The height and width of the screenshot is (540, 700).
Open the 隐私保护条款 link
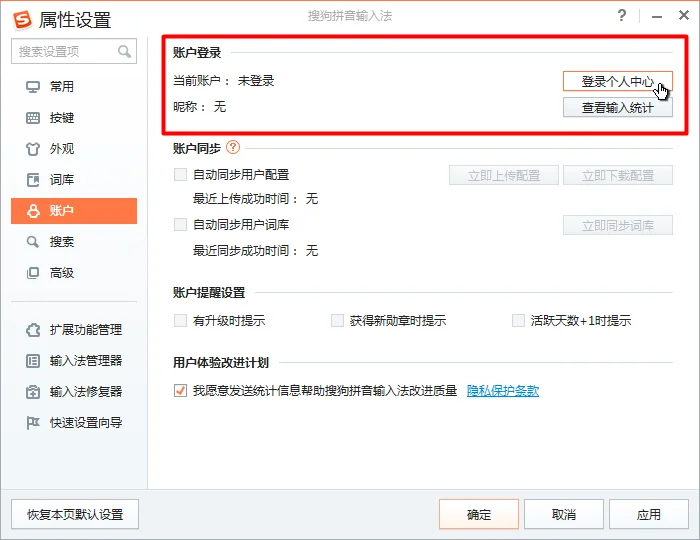click(x=503, y=391)
